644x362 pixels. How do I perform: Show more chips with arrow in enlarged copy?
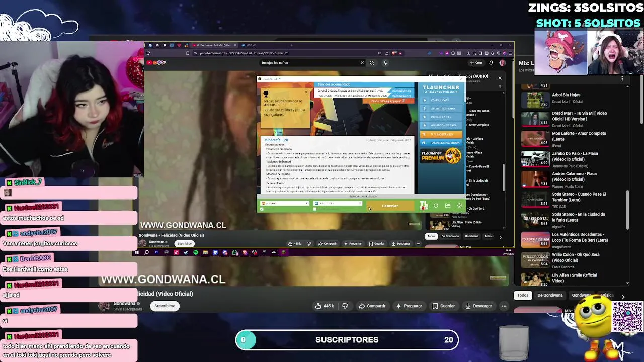(623, 297)
